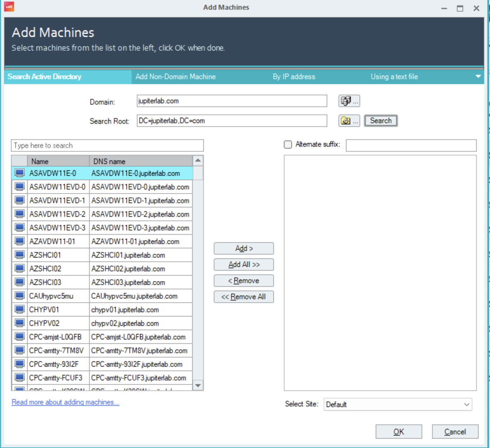Click computer icon for CPC-amjst-L0QFB
The image size is (490, 448).
pos(20,337)
